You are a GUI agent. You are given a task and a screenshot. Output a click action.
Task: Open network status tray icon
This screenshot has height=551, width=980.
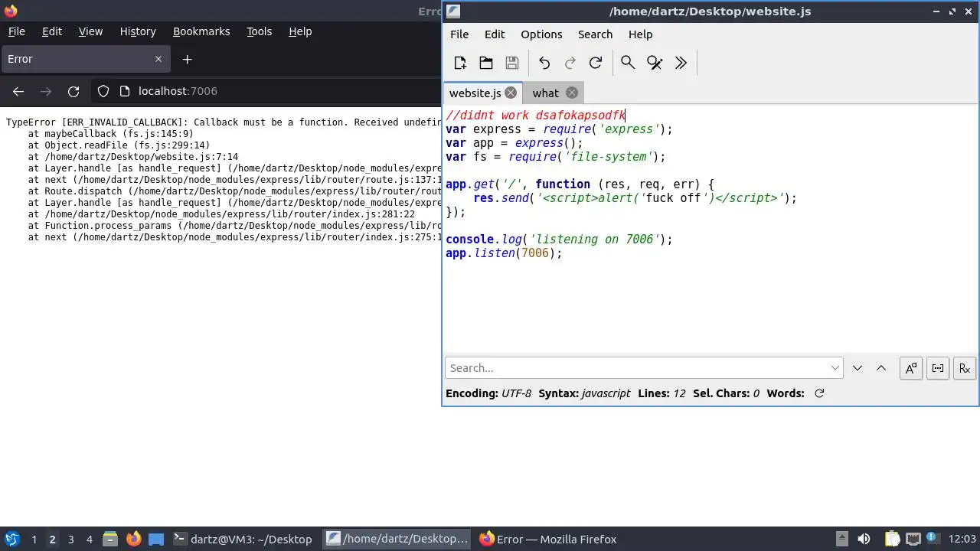(x=913, y=539)
